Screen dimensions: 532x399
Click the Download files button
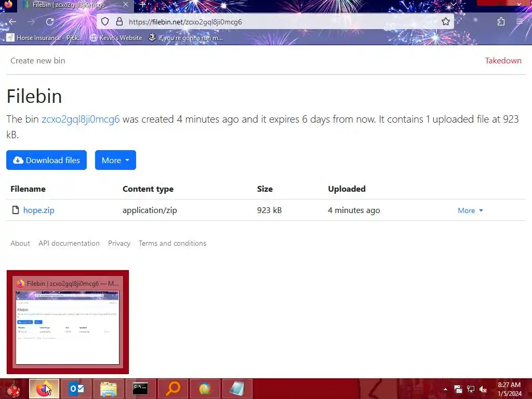point(46,160)
